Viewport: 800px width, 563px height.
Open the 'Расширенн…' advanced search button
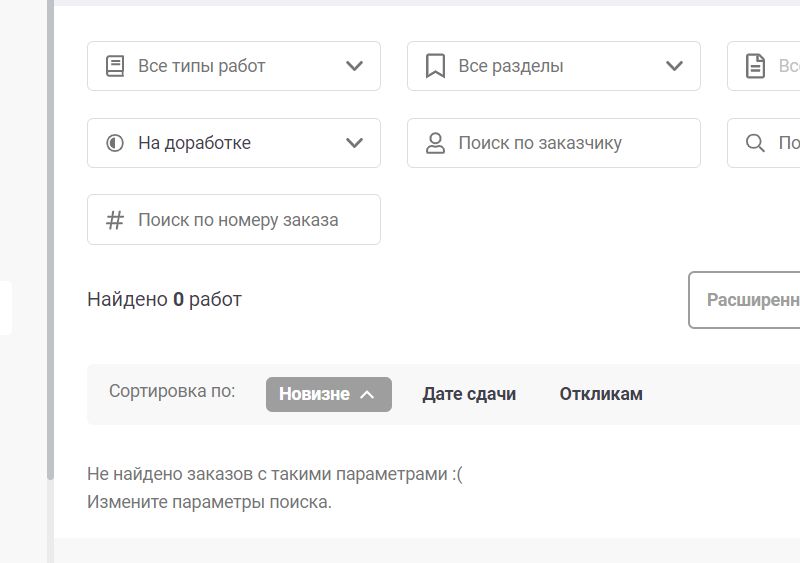point(750,300)
